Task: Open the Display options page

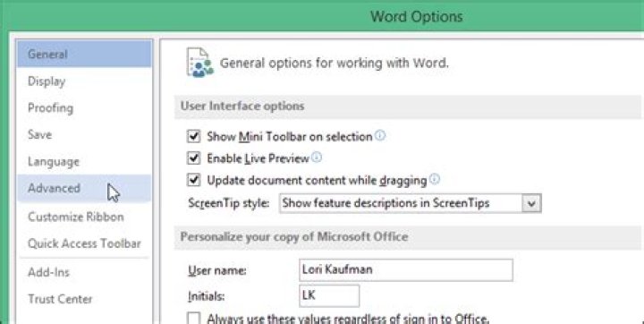Action: 84,81
